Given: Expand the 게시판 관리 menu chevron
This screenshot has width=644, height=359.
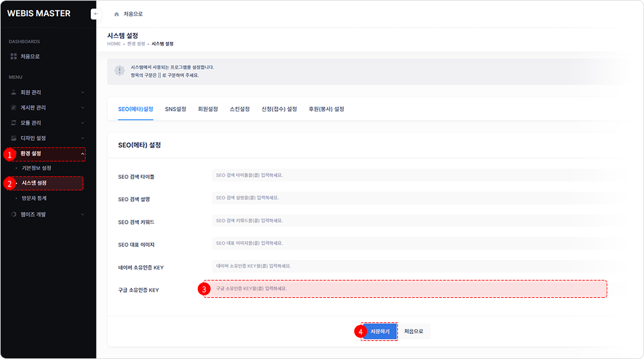Looking at the screenshot, I should [x=82, y=107].
